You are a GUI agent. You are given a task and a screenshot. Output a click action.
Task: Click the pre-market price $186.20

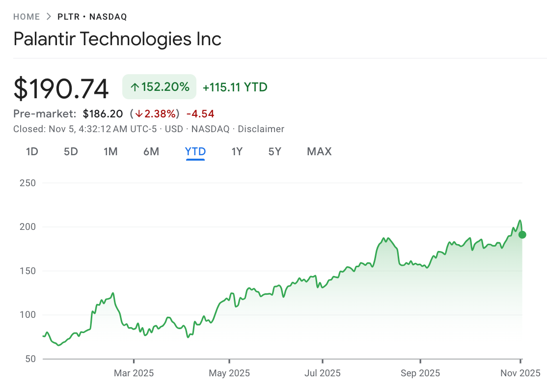(x=103, y=113)
